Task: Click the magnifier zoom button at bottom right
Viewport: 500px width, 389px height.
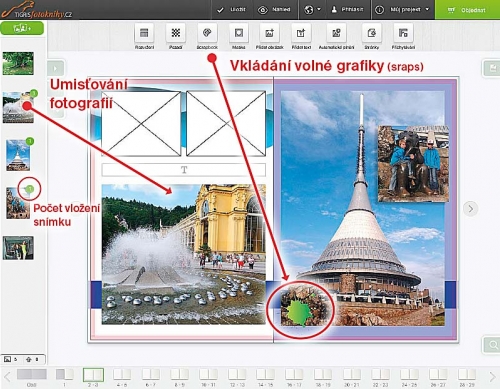Action: click(492, 345)
